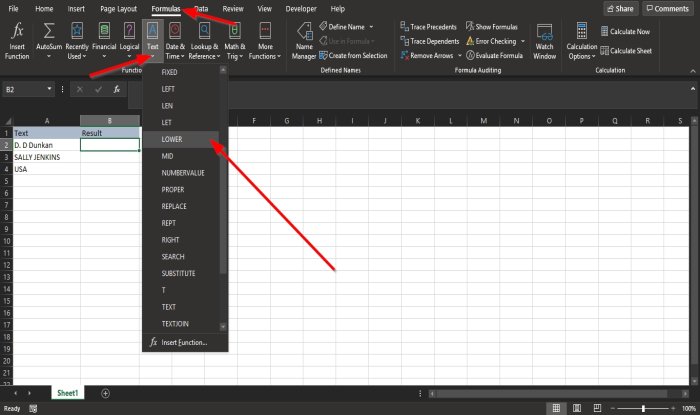
Task: Click Insert Function at list bottom
Action: point(185,342)
